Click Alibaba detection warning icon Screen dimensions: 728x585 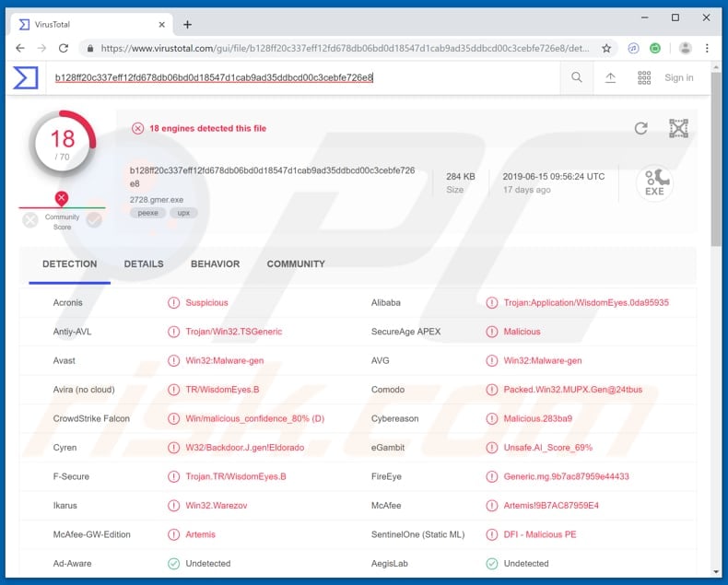pos(492,303)
